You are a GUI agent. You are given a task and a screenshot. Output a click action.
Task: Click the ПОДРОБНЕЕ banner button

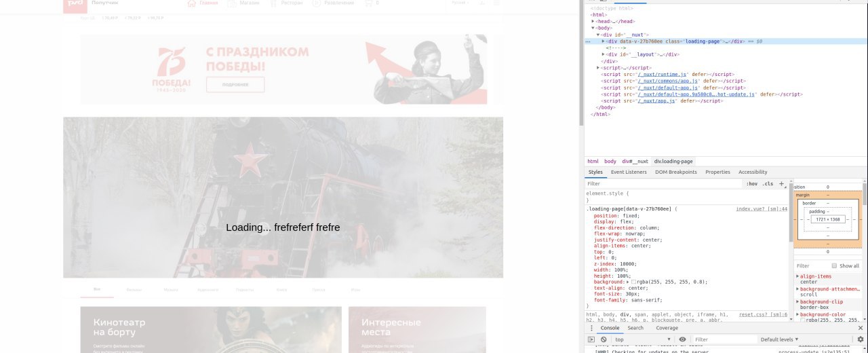(x=235, y=85)
